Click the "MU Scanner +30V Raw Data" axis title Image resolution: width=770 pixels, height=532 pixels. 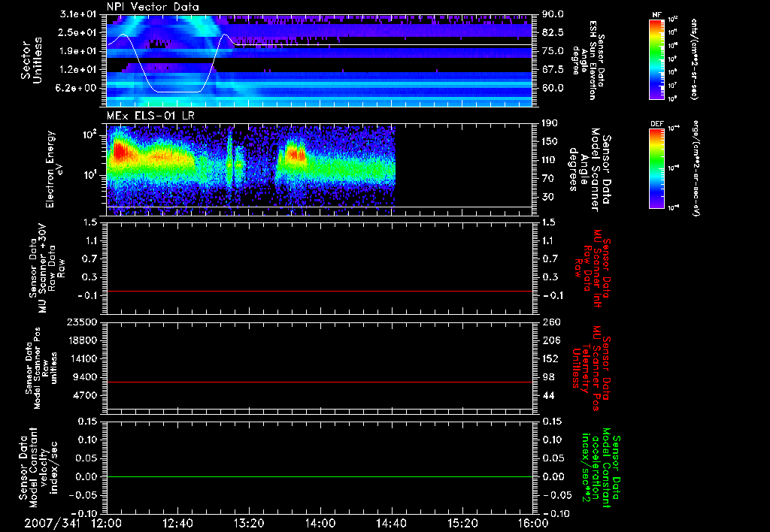click(47, 268)
